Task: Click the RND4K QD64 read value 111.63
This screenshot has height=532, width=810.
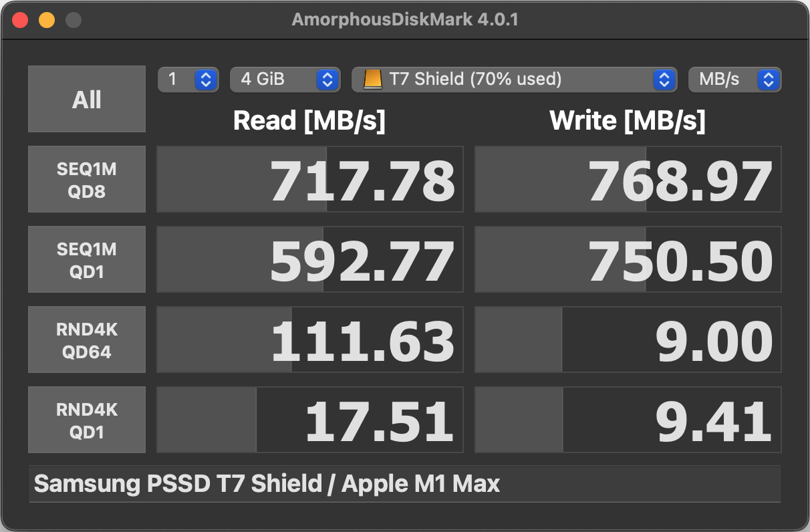Action: 363,342
